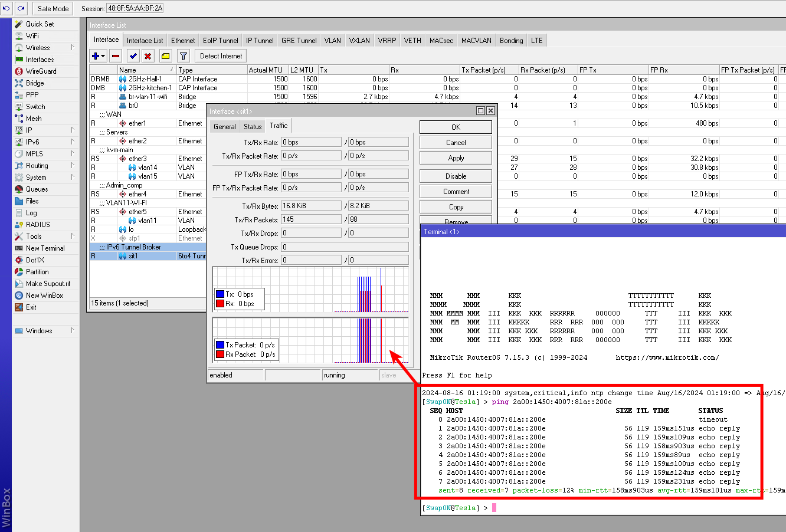Click Make Supout.rif

[x=48, y=284]
